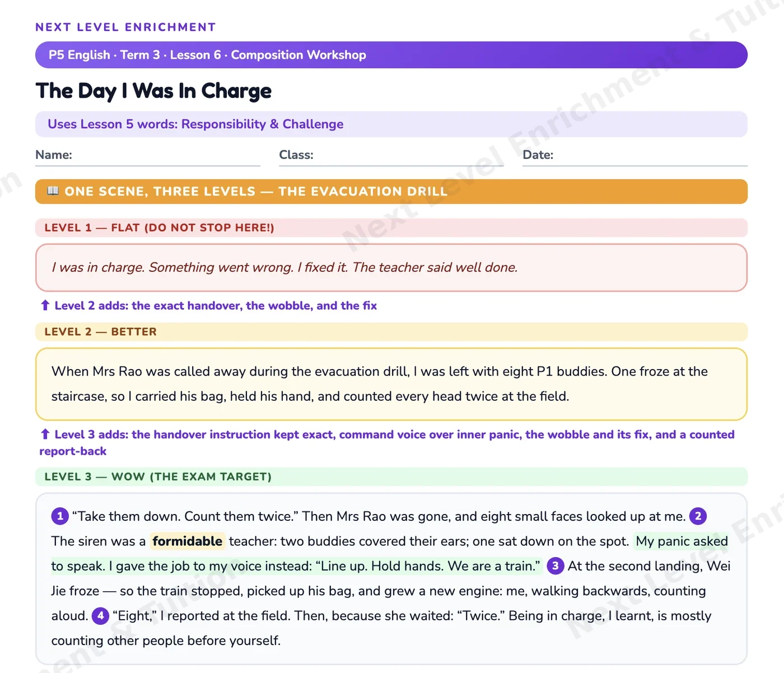
Task: Click the title 'The Day I Was In Charge'
Action: 153,91
